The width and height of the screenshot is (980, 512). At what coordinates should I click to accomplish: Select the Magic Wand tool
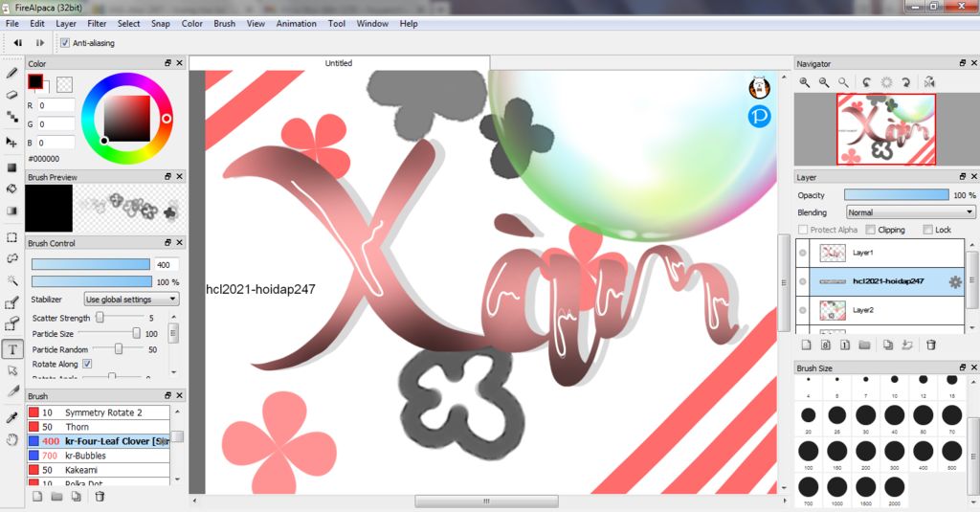point(11,280)
